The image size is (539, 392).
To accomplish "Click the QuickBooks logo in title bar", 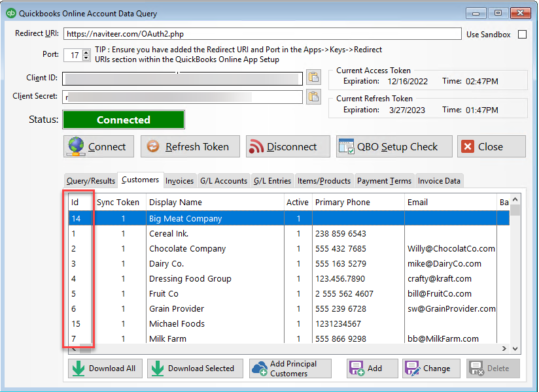I will [x=11, y=13].
